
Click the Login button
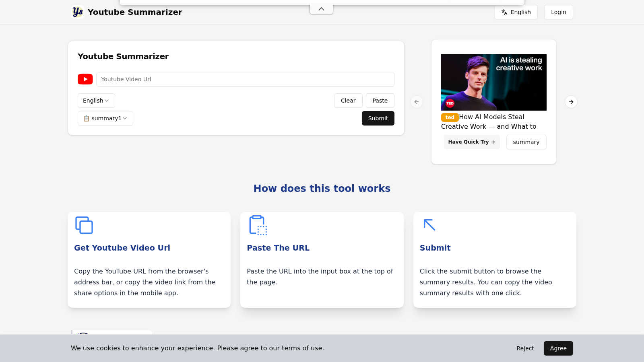pyautogui.click(x=559, y=12)
